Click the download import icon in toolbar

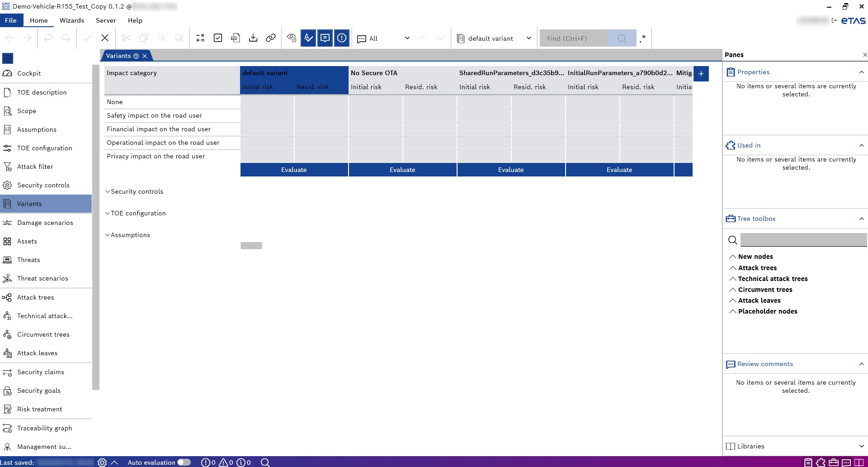point(253,38)
